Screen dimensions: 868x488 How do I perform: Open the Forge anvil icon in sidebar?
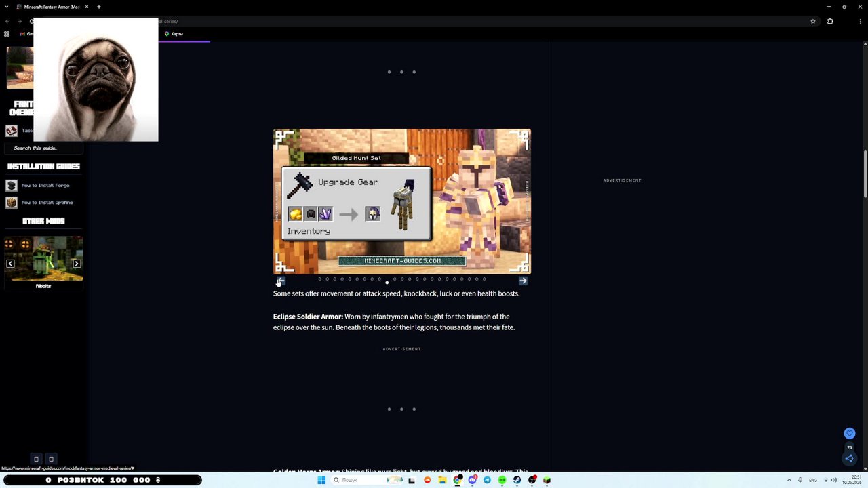(11, 185)
